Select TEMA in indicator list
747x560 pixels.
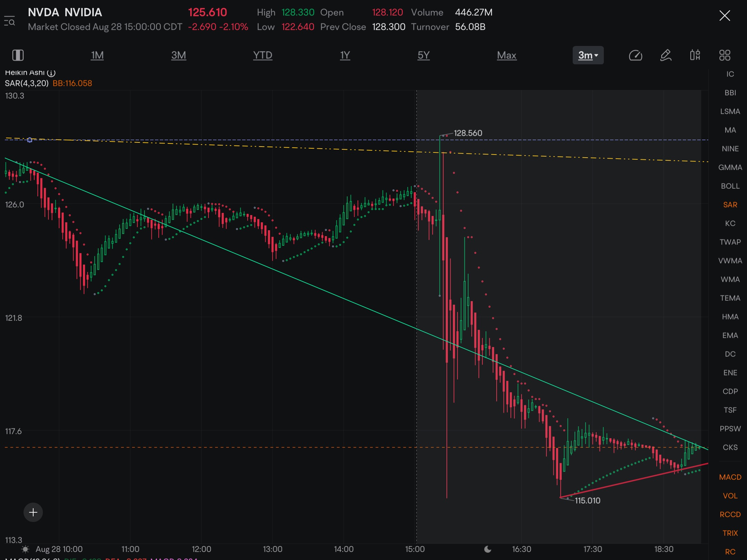730,298
